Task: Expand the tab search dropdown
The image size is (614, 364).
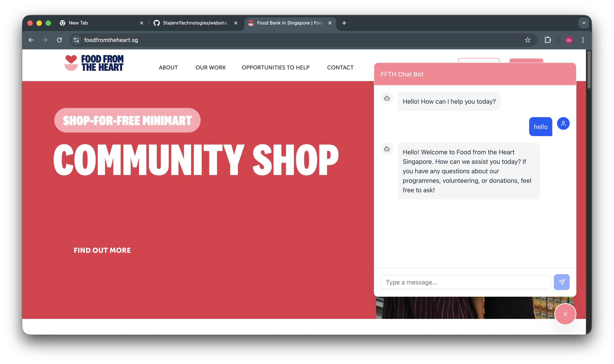Action: click(584, 23)
